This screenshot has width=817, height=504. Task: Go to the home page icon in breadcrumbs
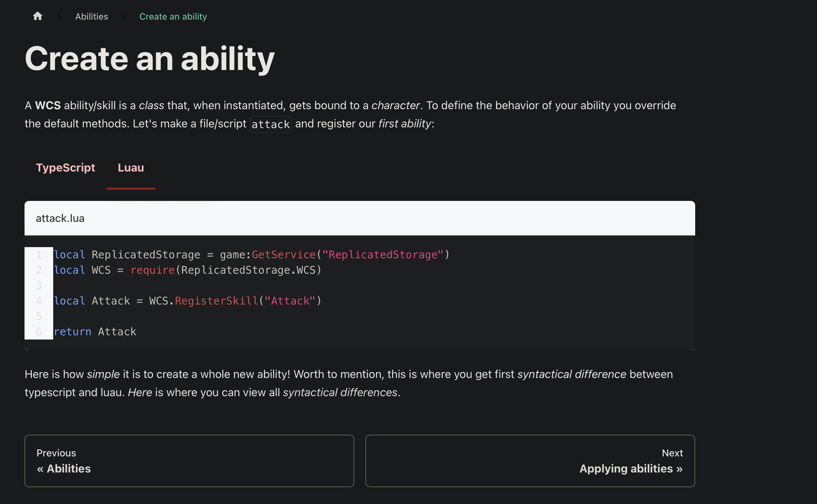37,16
